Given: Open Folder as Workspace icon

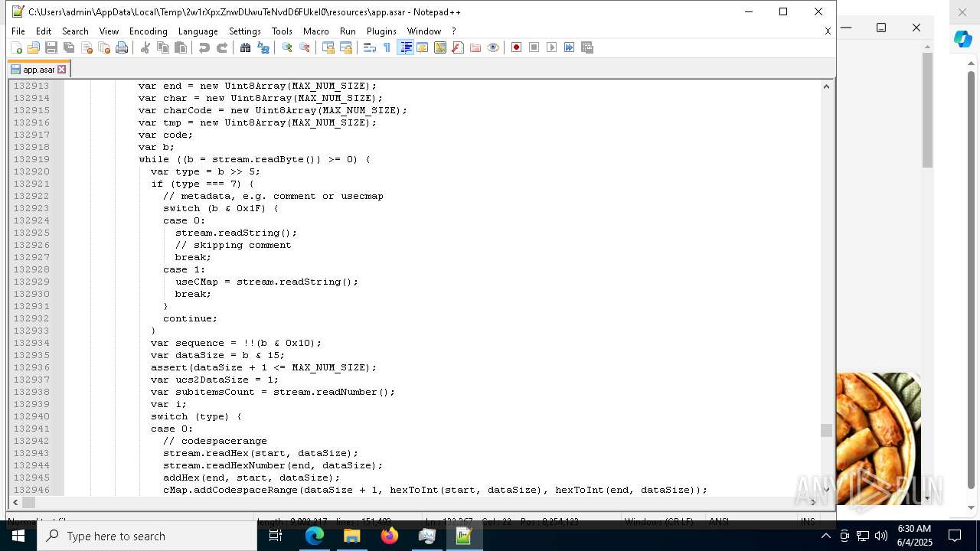Looking at the screenshot, I should pyautogui.click(x=475, y=47).
